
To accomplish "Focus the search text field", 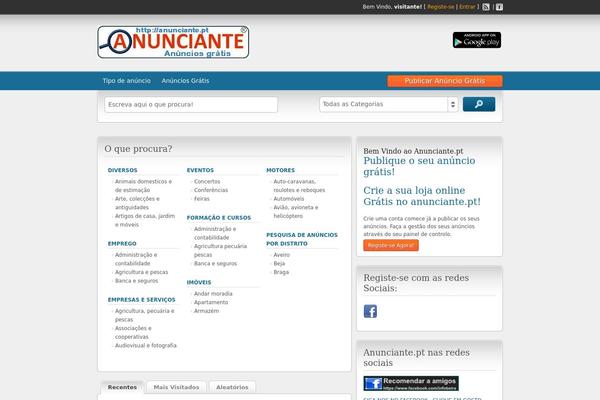I will click(191, 104).
